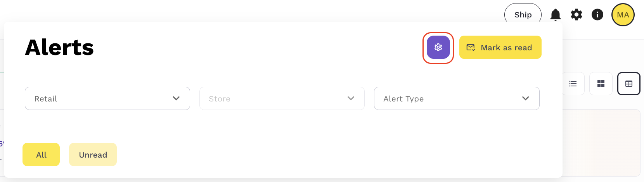The image size is (644, 182).
Task: Click the Alerts panel heading
Action: (x=59, y=48)
